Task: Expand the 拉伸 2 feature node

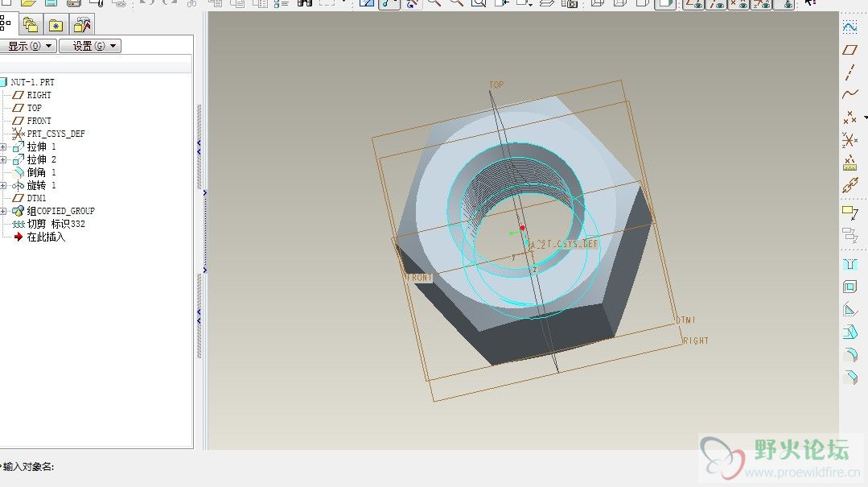Action: point(3,159)
